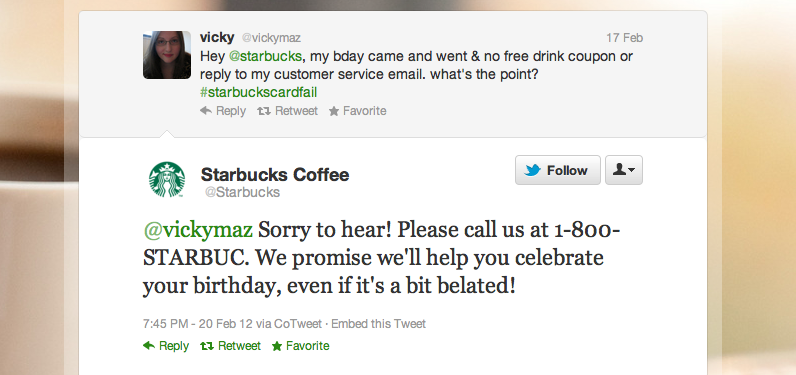Click the Starbucks siren logo avatar
The image size is (796, 375).
(167, 180)
